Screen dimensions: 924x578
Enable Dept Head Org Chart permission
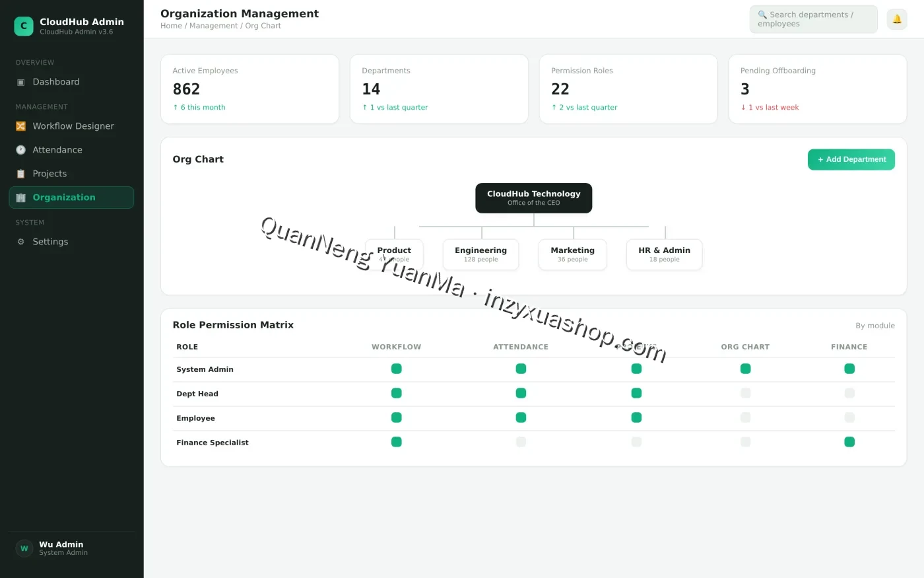coord(745,393)
